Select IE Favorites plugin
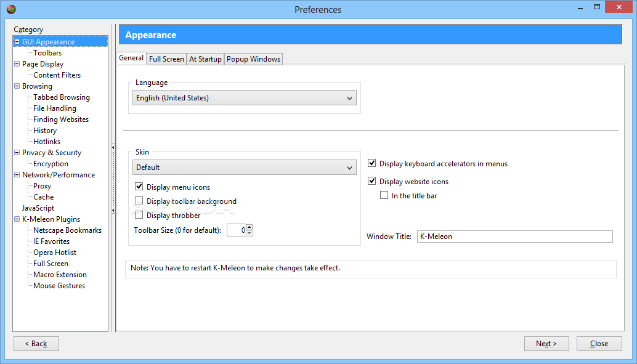The image size is (637, 364). (52, 241)
